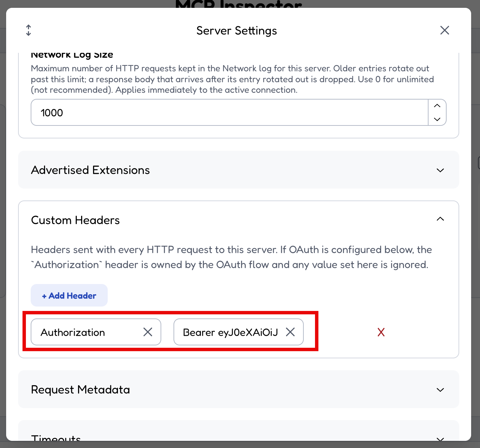Expand Request Metadata using its chevron
The height and width of the screenshot is (448, 480).
(440, 390)
